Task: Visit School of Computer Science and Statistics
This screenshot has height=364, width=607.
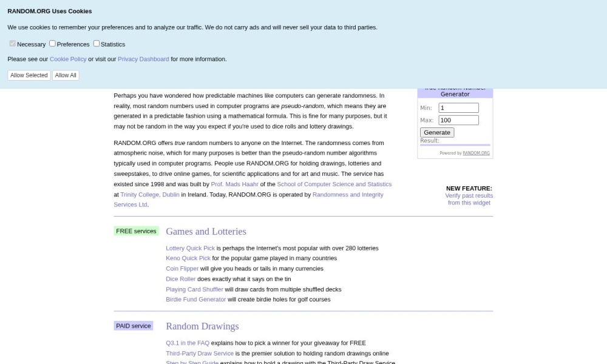Action: 334,184
